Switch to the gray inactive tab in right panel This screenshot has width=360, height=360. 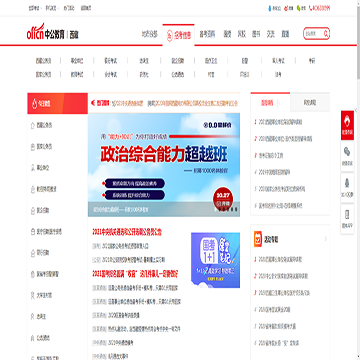pyautogui.click(x=310, y=103)
